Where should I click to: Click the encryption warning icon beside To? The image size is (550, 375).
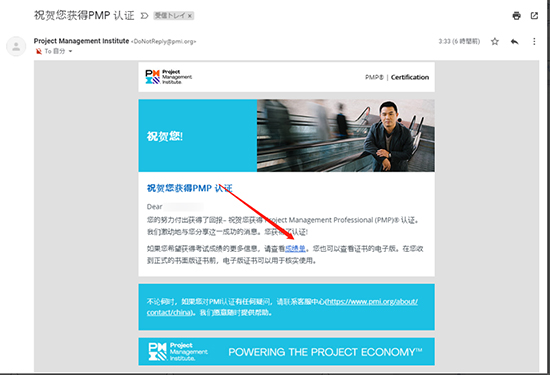click(x=39, y=51)
